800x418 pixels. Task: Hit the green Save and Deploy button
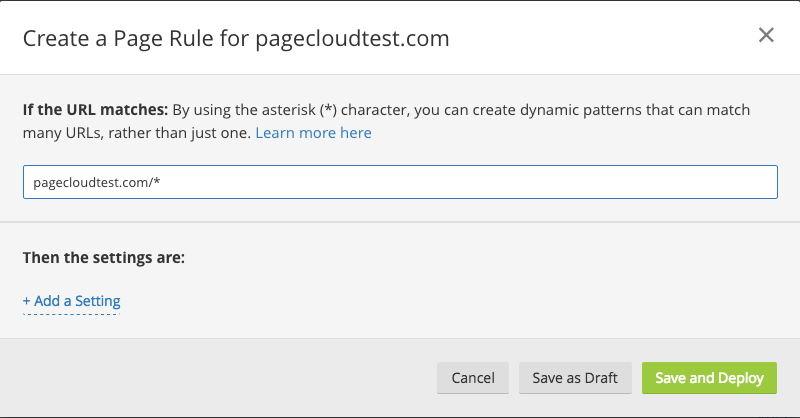[709, 378]
